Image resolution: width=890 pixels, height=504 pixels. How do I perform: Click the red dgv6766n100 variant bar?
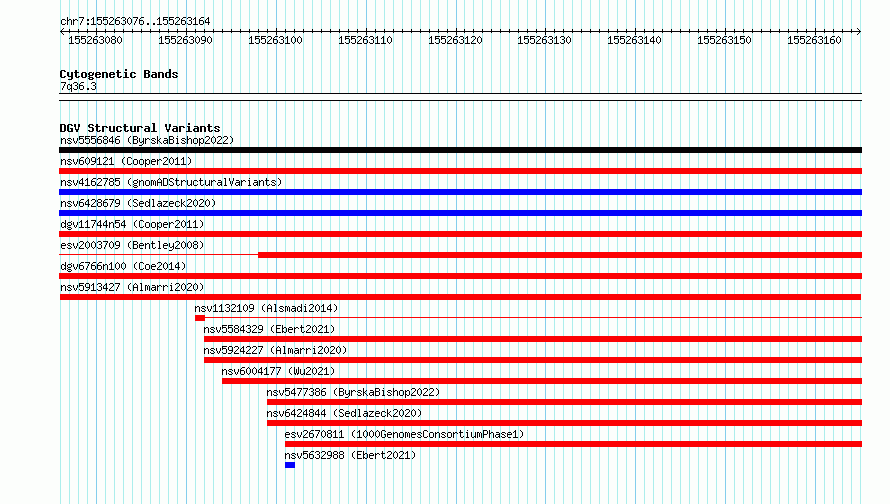pyautogui.click(x=460, y=276)
